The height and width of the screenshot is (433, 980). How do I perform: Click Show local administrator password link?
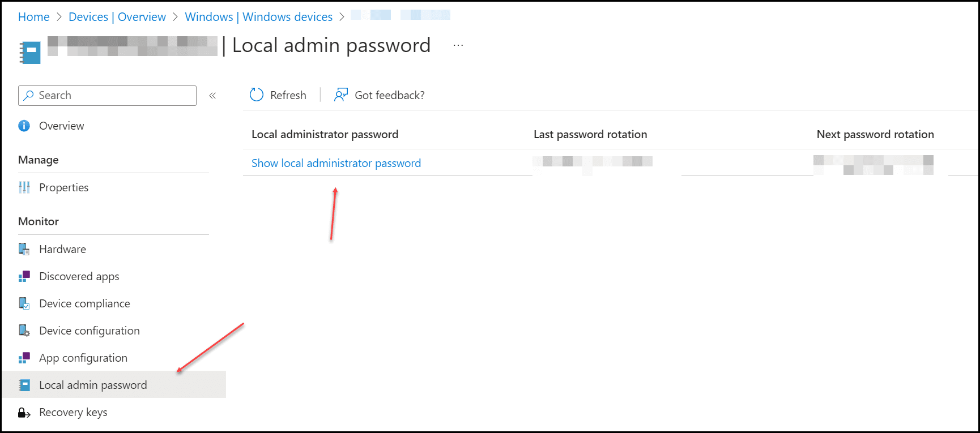336,163
